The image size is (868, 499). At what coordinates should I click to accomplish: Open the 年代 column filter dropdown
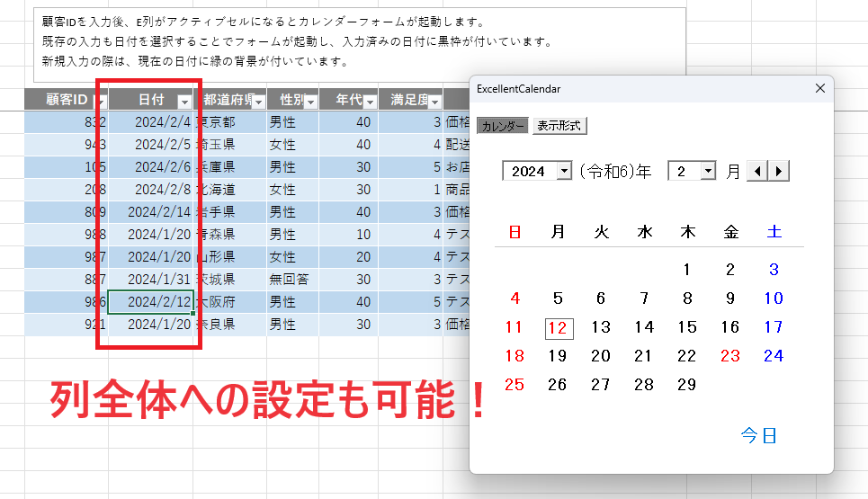[370, 102]
